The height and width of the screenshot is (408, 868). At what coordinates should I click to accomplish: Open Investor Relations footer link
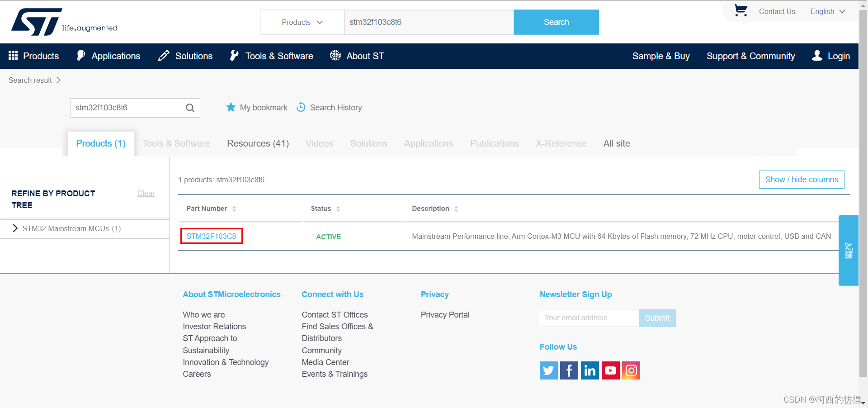coord(214,326)
